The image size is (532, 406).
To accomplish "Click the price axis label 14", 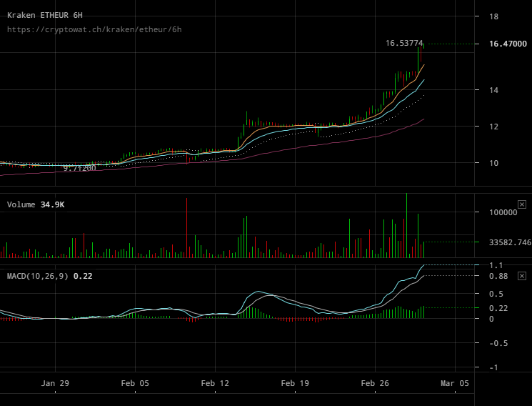I will 493,90.
